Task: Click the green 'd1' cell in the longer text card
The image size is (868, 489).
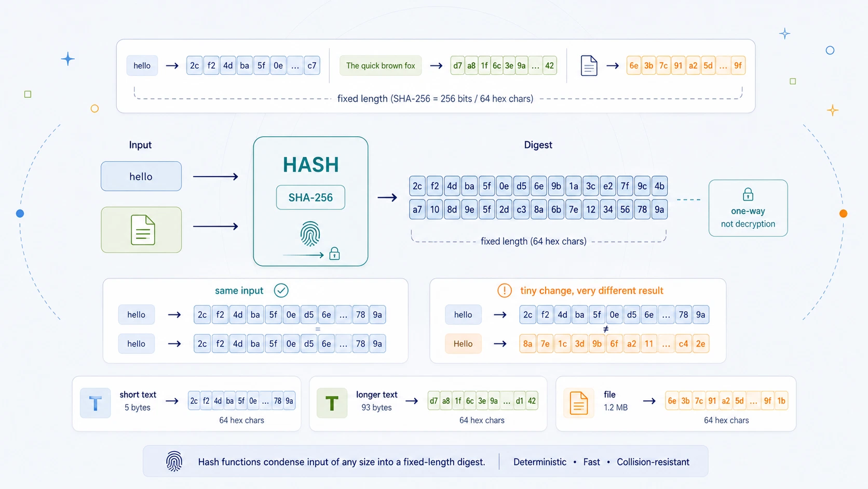Action: [519, 401]
